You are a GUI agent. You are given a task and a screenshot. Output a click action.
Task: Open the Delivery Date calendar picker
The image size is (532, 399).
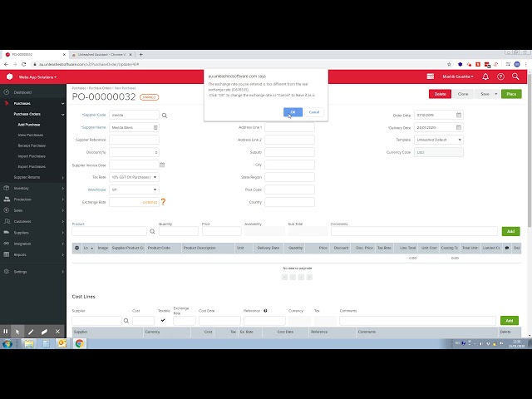coord(458,127)
